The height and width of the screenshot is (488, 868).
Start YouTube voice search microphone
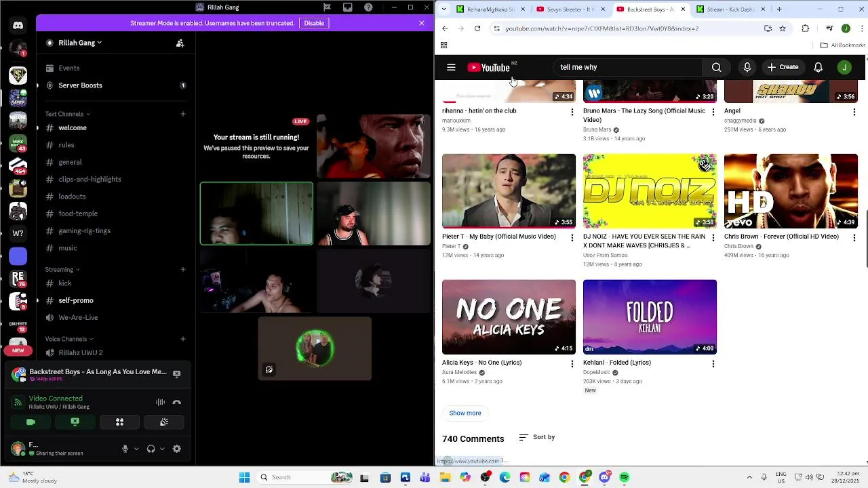pyautogui.click(x=747, y=67)
